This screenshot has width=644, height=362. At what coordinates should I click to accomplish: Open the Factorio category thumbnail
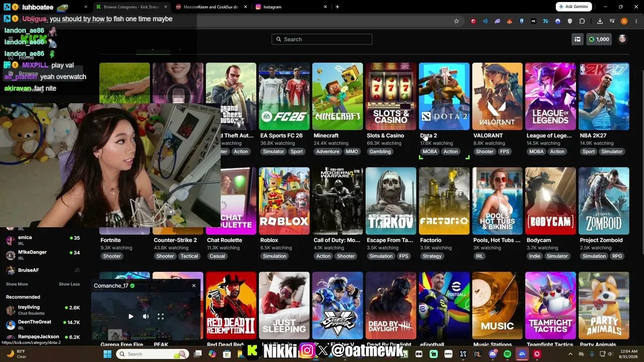point(444,201)
